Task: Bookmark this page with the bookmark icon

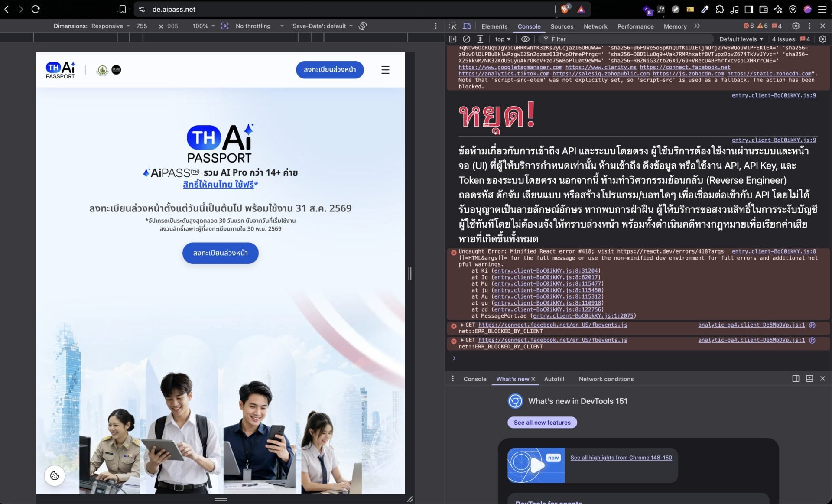Action: pos(123,9)
